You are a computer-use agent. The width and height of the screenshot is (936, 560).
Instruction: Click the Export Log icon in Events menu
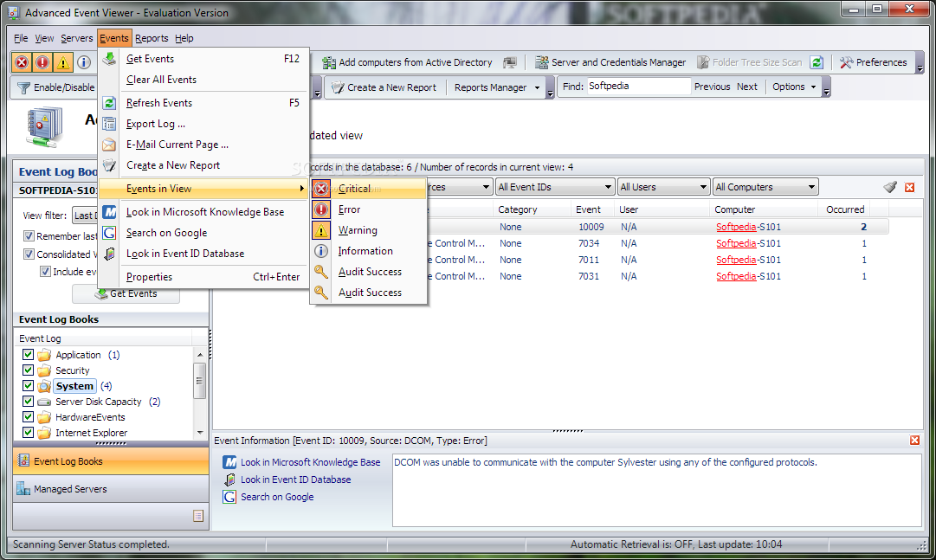tap(109, 124)
